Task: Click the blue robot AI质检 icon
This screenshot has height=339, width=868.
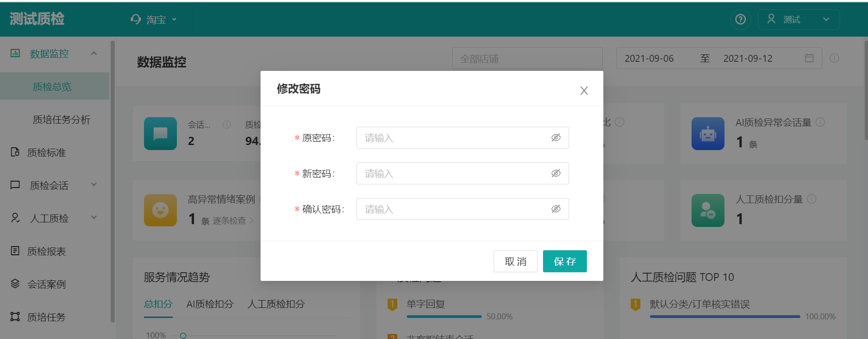Action: click(708, 134)
